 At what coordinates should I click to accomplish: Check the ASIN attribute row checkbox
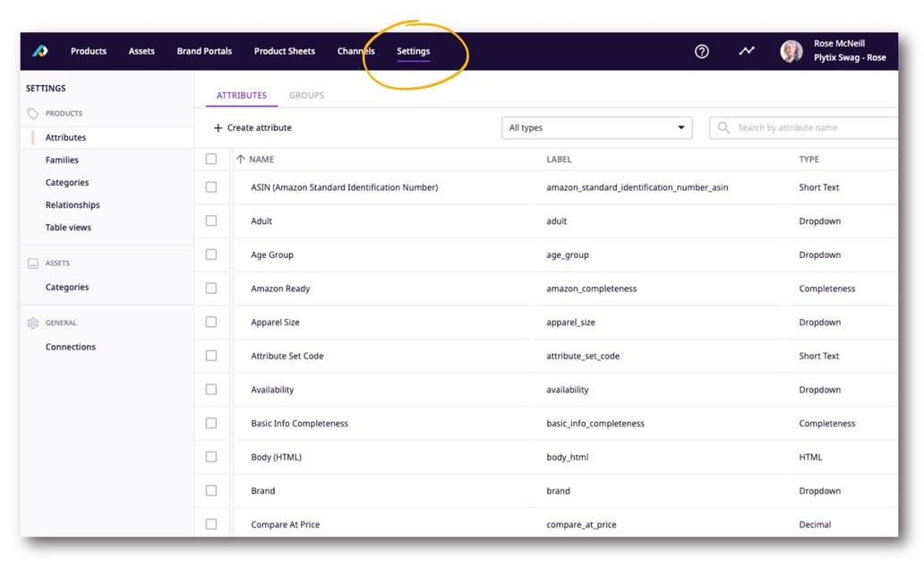point(211,187)
